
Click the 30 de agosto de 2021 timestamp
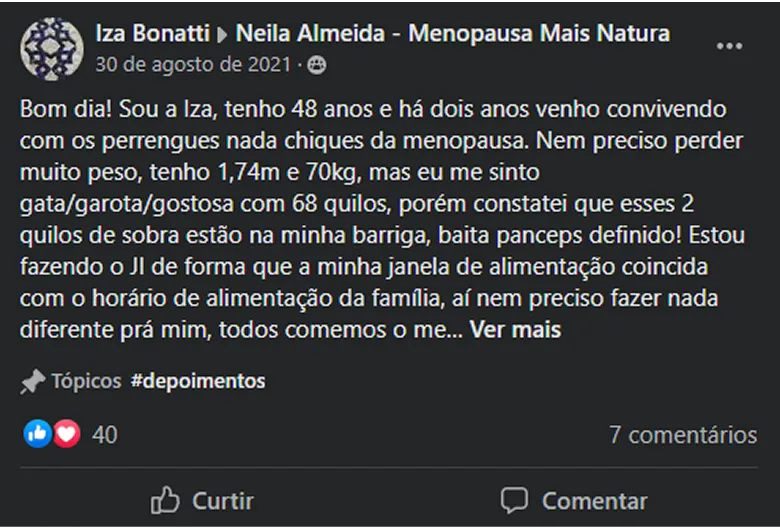(194, 65)
